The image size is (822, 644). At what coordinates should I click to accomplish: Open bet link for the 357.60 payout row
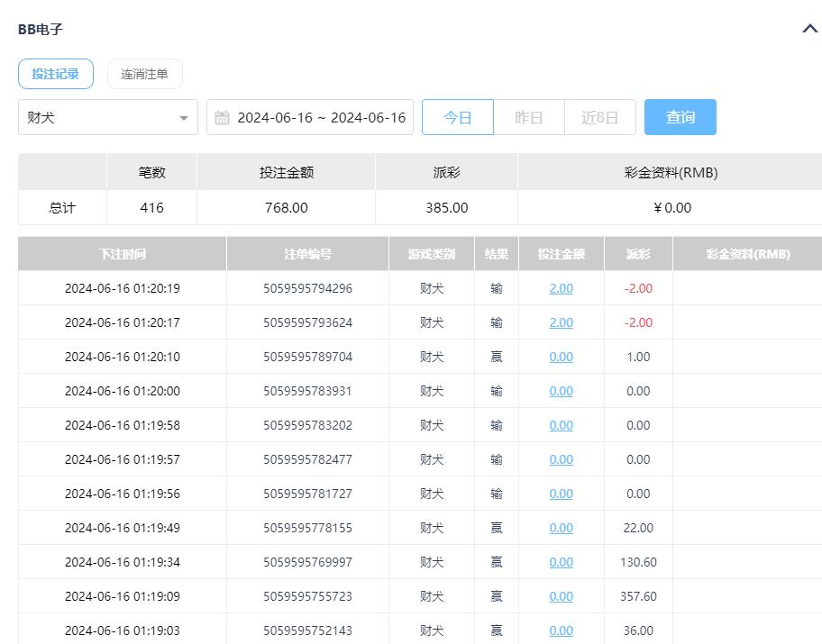tap(561, 596)
